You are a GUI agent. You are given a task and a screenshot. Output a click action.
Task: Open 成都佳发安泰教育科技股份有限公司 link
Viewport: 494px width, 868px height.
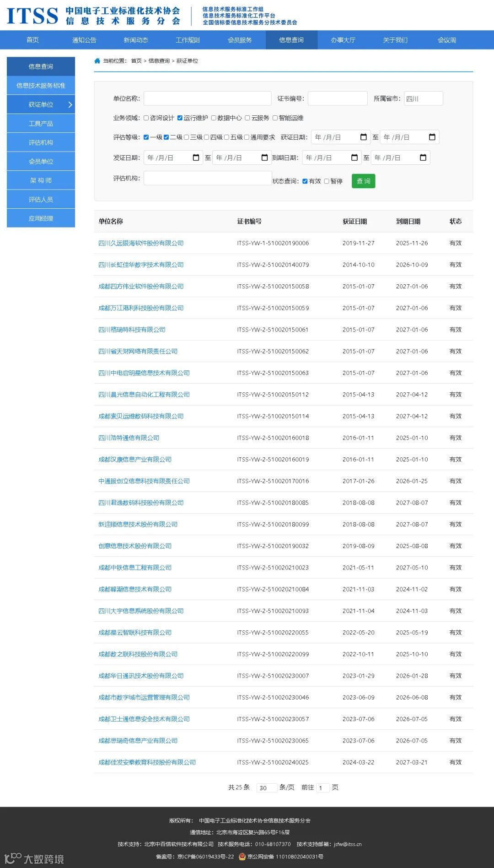[x=147, y=762]
